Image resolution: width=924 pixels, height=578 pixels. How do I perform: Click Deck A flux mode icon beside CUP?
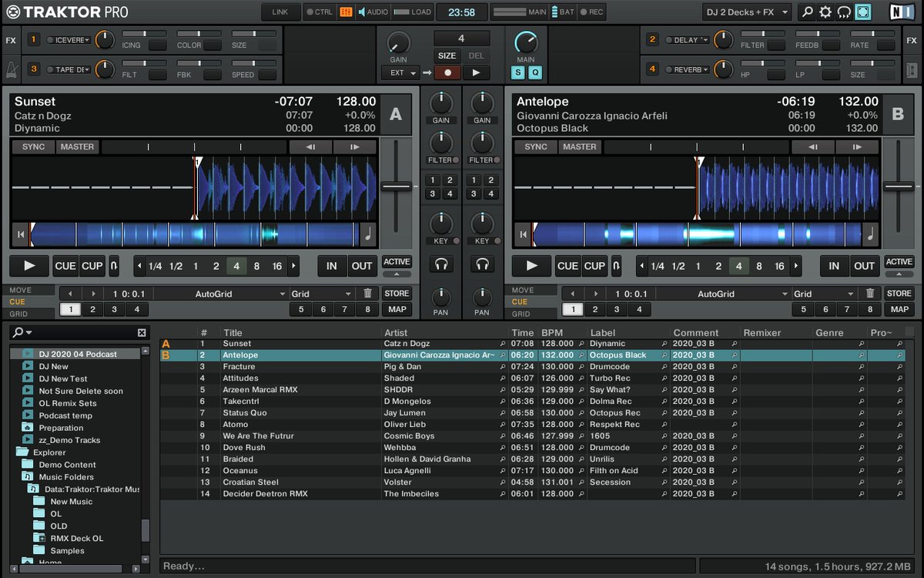[x=114, y=266]
